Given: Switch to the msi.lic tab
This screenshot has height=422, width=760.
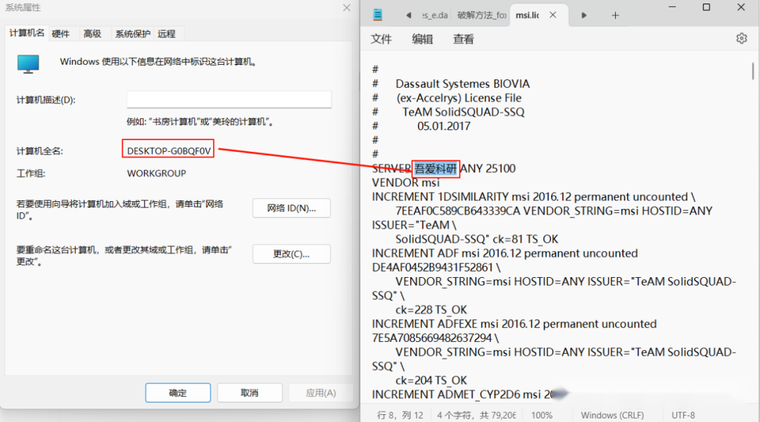Looking at the screenshot, I should tap(527, 16).
